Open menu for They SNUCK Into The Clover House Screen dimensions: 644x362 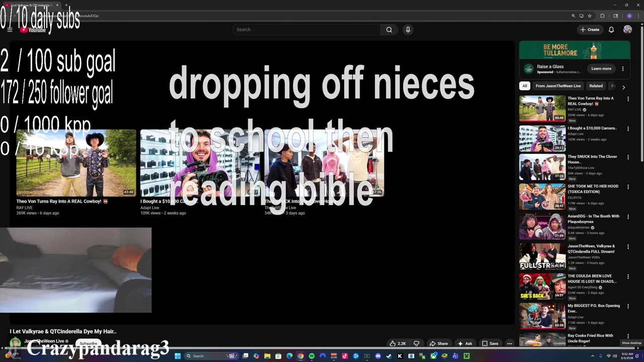pos(628,157)
